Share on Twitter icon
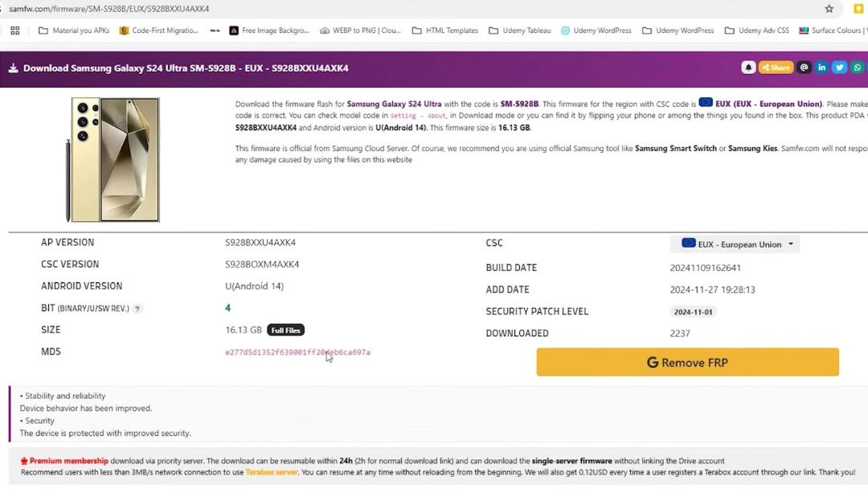 pyautogui.click(x=839, y=68)
